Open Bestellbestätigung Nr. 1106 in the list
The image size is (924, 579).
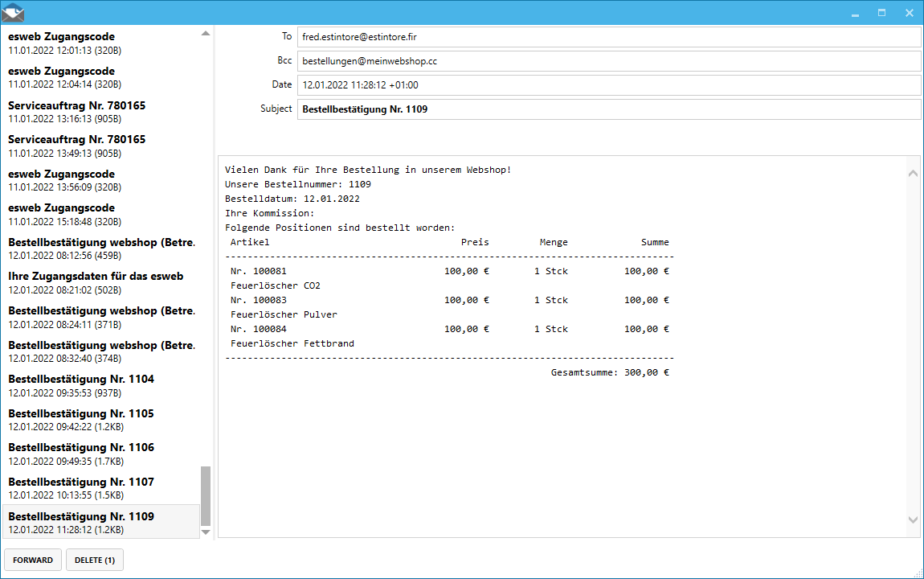(101, 454)
